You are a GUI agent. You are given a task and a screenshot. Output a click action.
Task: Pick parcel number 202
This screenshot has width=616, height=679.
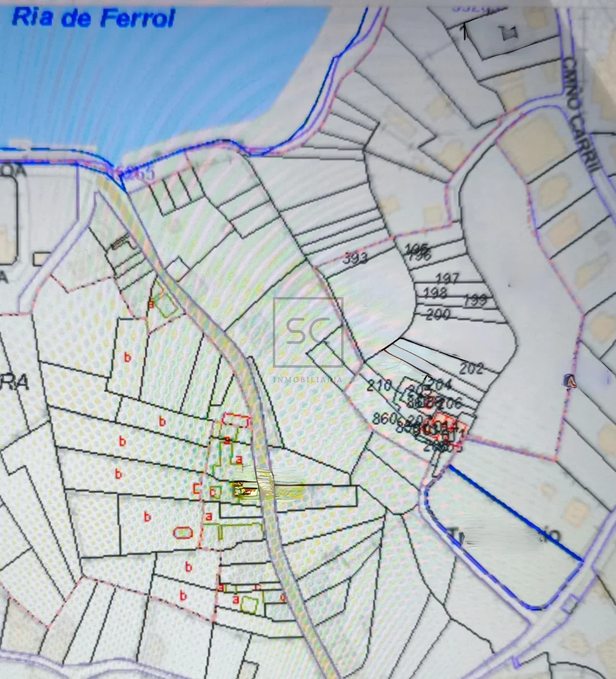(x=471, y=368)
